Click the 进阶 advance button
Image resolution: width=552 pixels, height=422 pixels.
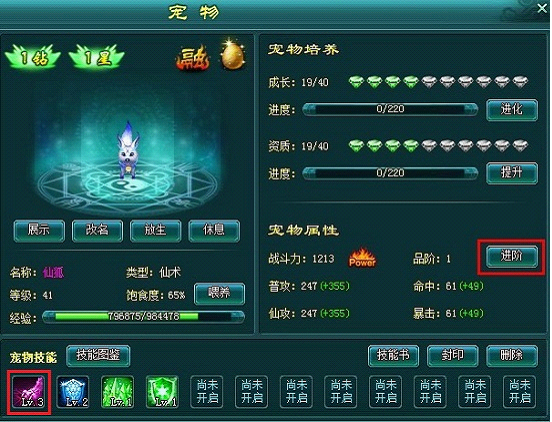(512, 257)
